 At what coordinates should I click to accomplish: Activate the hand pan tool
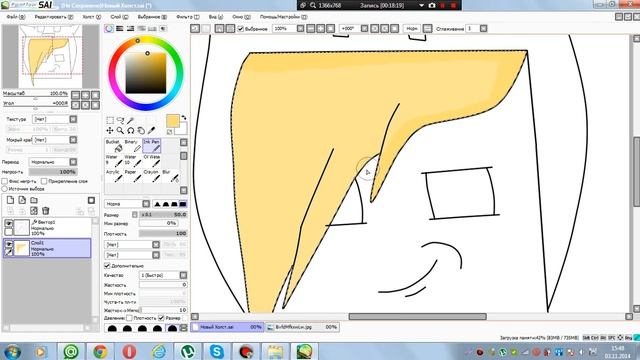coord(141,131)
